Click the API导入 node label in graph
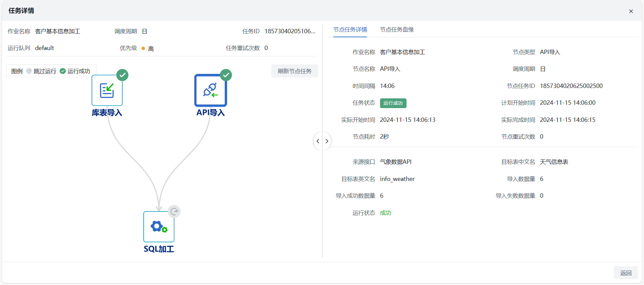This screenshot has width=644, height=285. click(211, 113)
